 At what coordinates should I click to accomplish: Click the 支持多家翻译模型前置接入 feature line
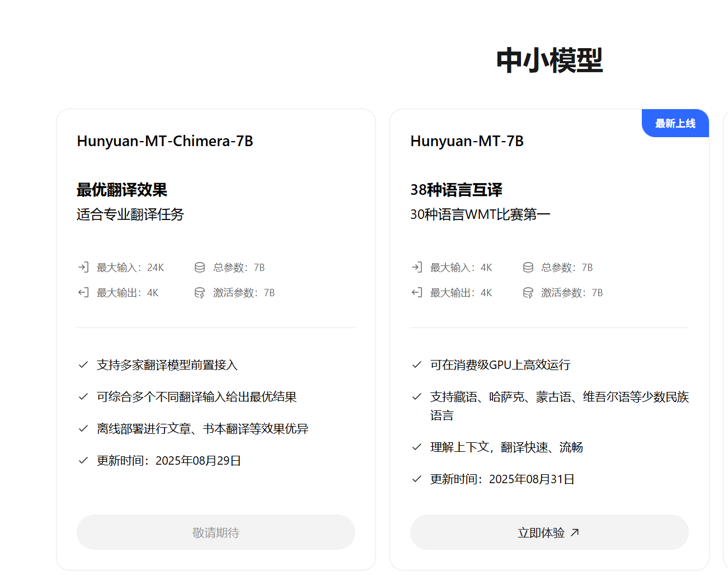tap(167, 365)
